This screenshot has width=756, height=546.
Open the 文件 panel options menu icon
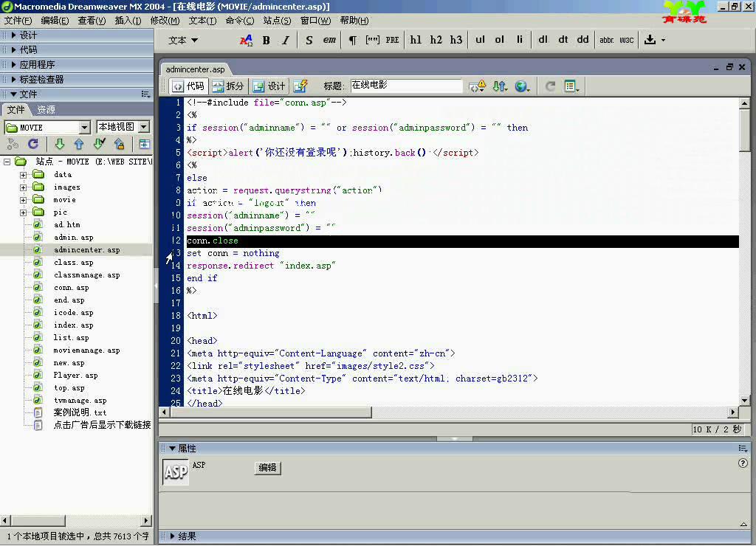coord(145,94)
